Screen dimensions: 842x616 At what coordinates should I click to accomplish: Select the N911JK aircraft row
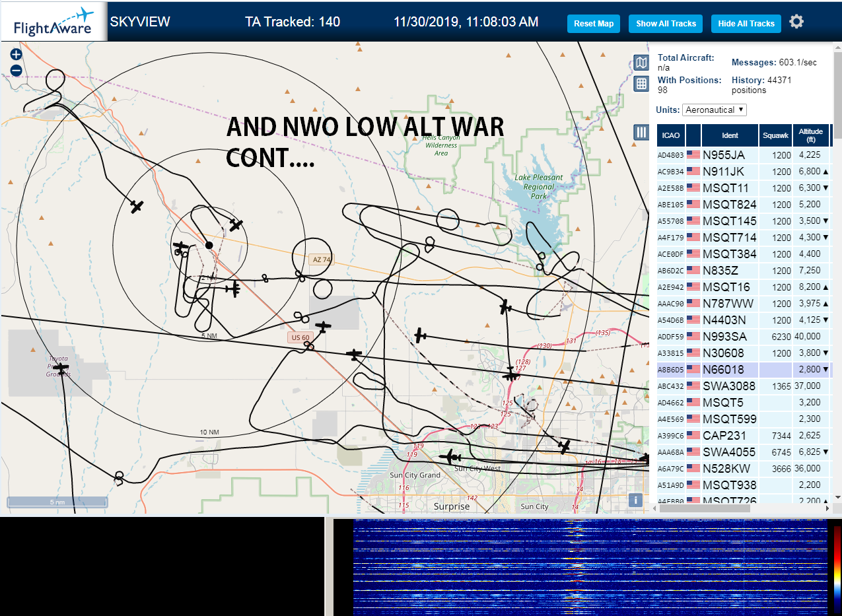tap(744, 172)
